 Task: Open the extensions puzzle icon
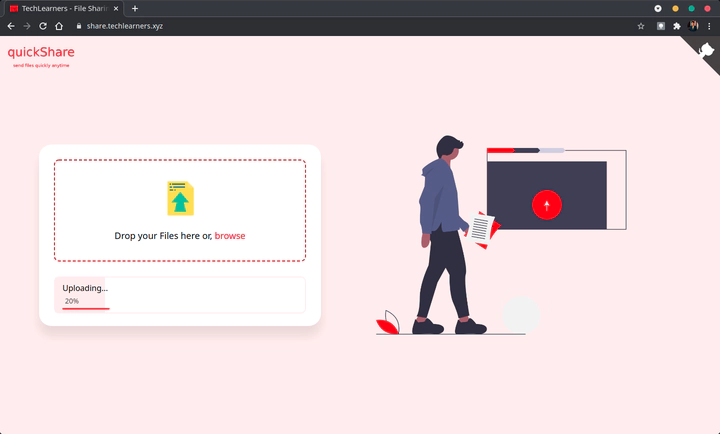pyautogui.click(x=676, y=26)
